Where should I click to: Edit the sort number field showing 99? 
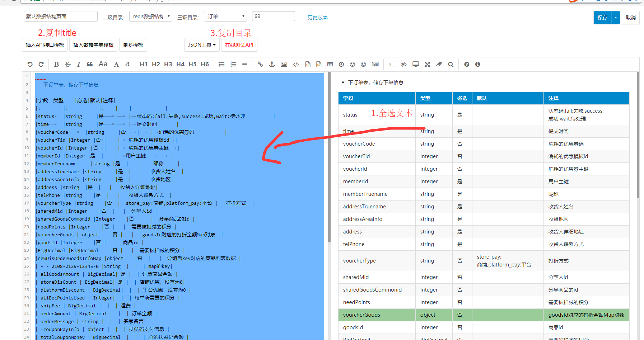(274, 16)
